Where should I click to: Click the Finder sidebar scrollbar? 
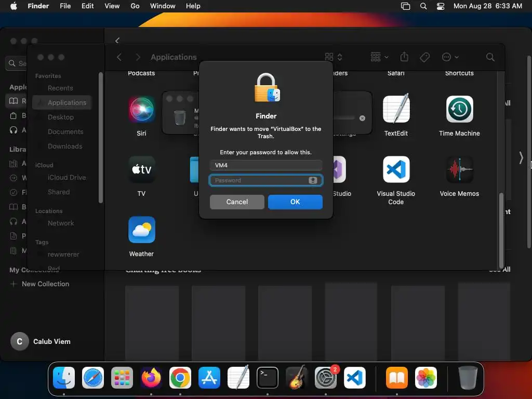[x=100, y=138]
